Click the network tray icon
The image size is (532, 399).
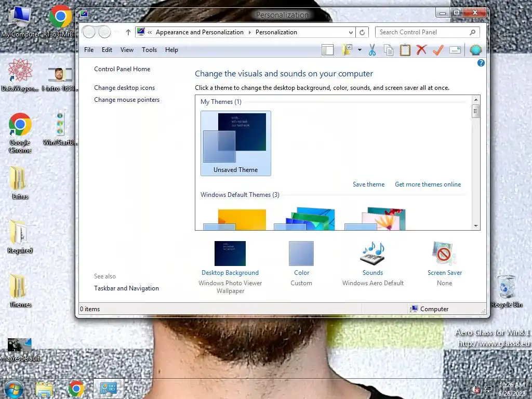click(488, 389)
